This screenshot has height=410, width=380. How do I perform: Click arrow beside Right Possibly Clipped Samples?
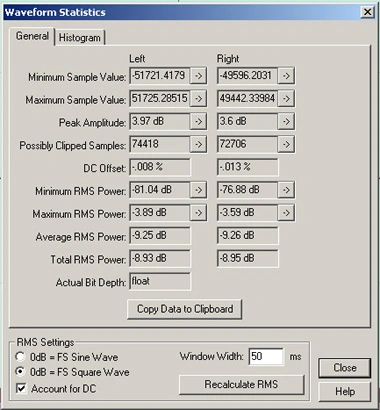click(x=286, y=144)
